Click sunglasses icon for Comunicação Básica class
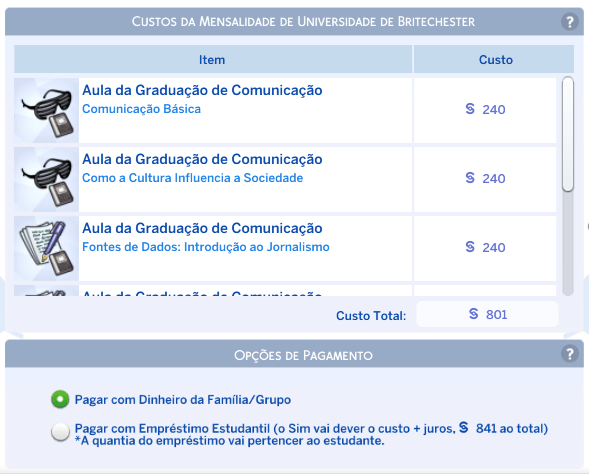Viewport: 589px width, 474px height. click(x=47, y=110)
